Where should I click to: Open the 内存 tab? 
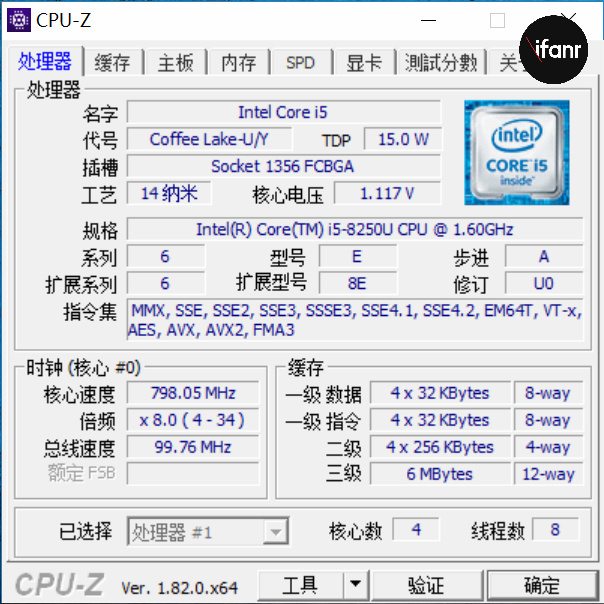(239, 62)
